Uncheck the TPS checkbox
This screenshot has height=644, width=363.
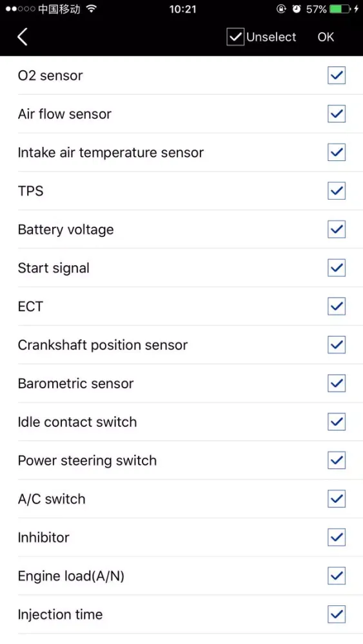337,191
